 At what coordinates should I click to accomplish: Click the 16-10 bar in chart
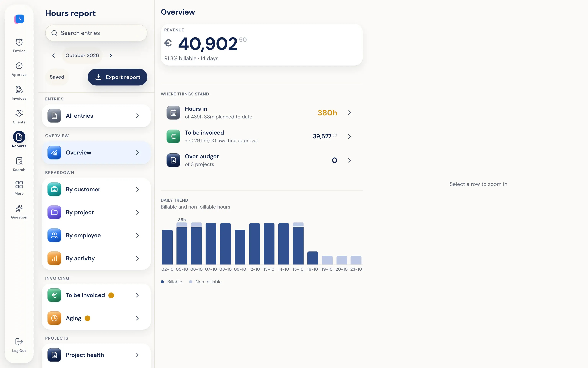tap(312, 258)
